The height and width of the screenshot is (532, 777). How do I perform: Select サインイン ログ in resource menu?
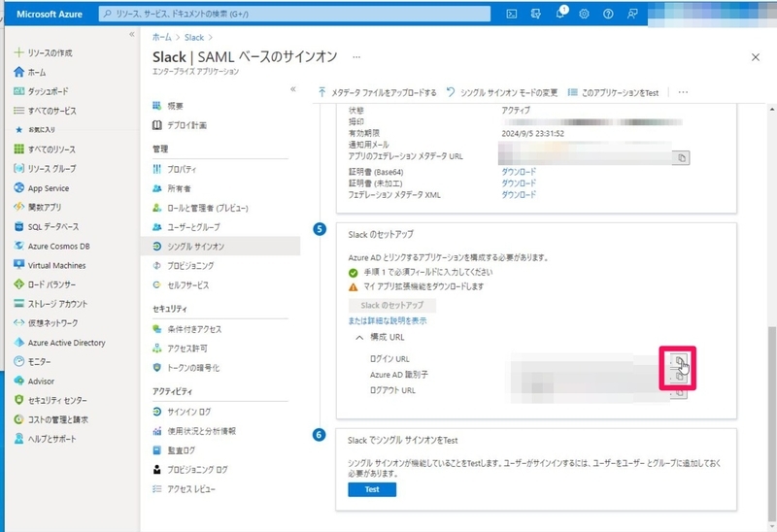pos(182,412)
